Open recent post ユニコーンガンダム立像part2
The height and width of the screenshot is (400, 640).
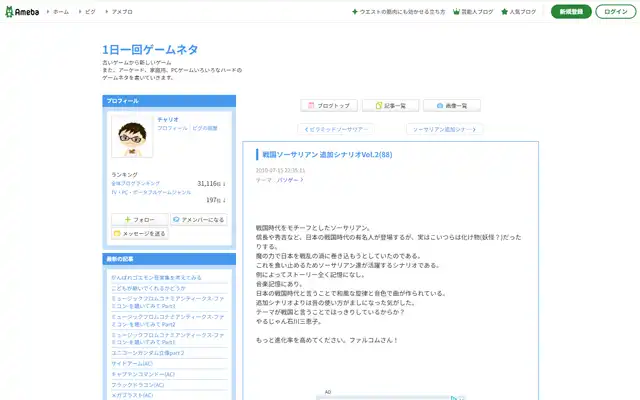coord(148,353)
